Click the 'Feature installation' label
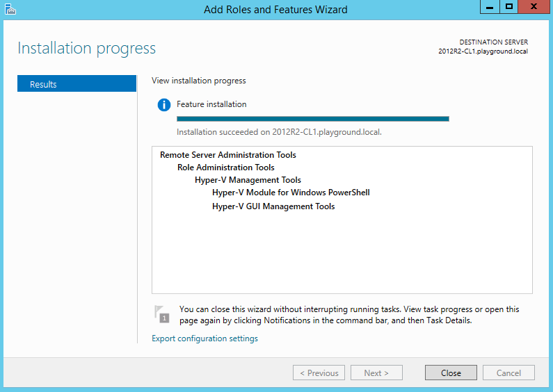This screenshot has width=553, height=392. pyautogui.click(x=211, y=104)
